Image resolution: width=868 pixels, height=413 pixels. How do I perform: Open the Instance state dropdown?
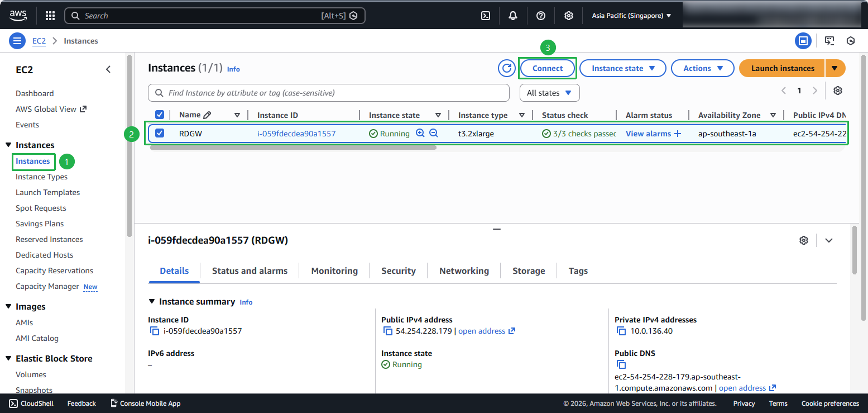[x=622, y=68]
